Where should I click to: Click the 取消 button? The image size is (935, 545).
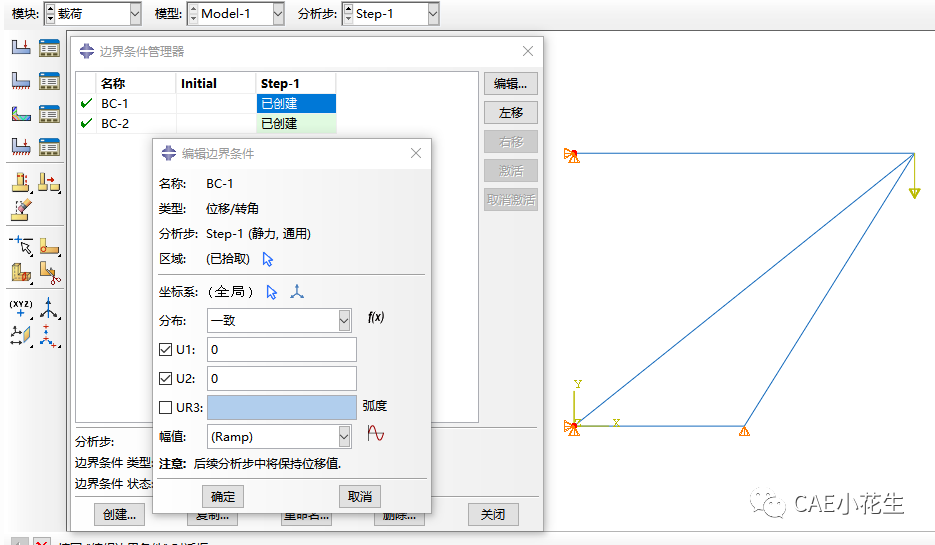[x=360, y=497]
